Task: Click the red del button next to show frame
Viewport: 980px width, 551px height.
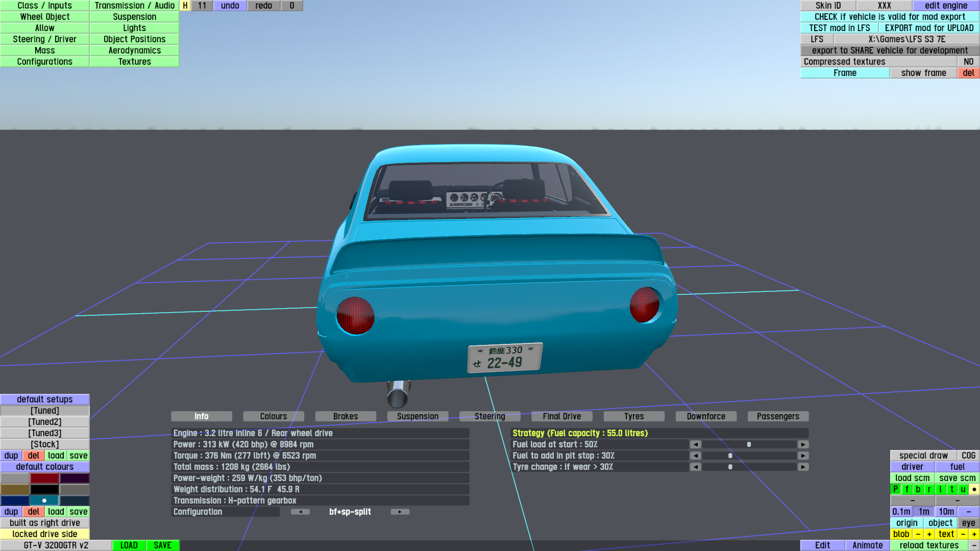Action: [x=968, y=73]
